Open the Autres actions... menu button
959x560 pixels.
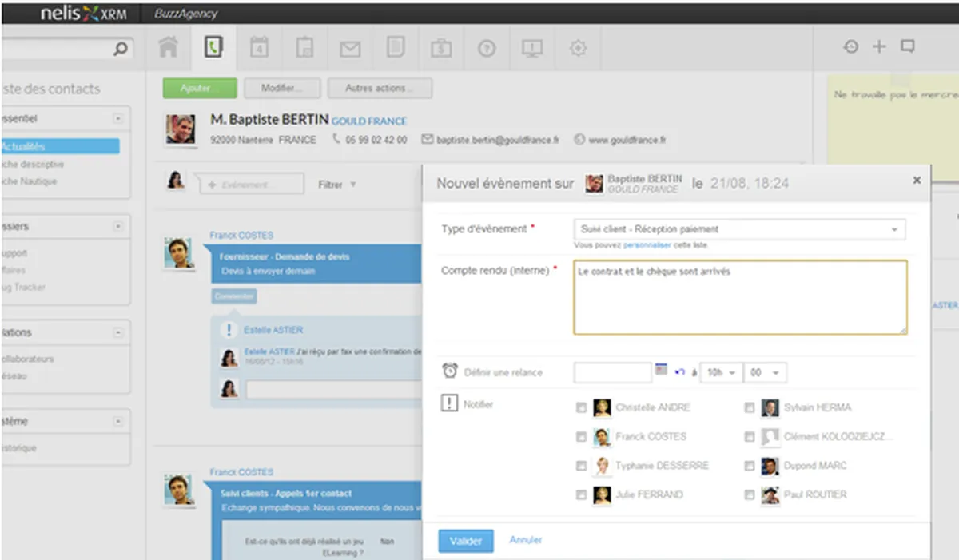coord(379,88)
